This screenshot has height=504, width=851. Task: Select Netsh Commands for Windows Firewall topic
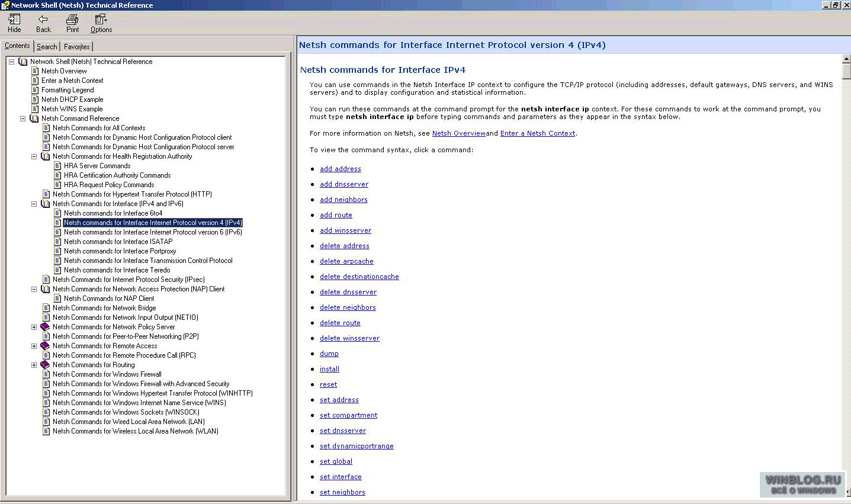[107, 374]
